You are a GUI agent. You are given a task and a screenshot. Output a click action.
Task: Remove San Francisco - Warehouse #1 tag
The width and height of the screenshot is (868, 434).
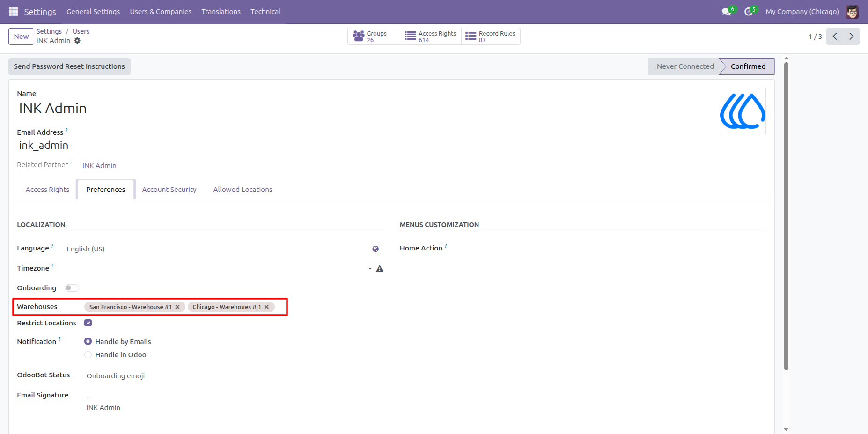pos(177,307)
